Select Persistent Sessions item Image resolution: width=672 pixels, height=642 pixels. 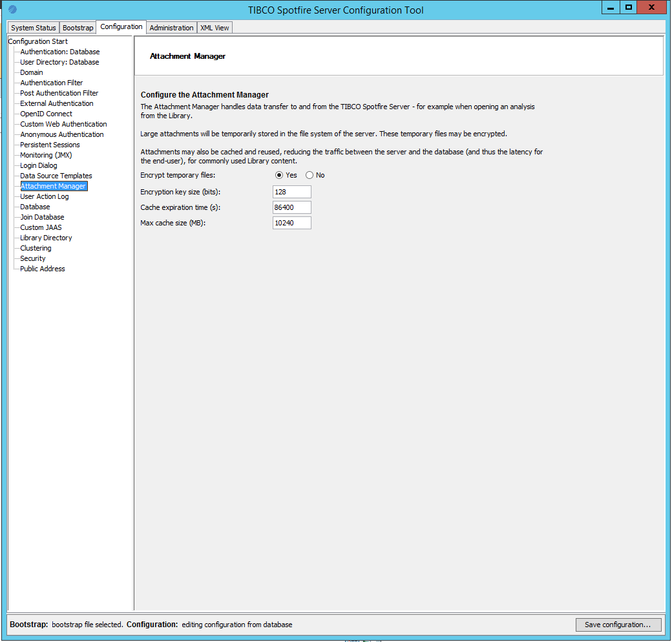pyautogui.click(x=50, y=145)
